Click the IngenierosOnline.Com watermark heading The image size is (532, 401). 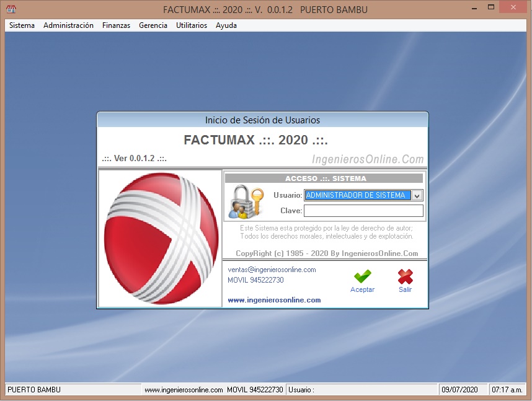coord(368,159)
